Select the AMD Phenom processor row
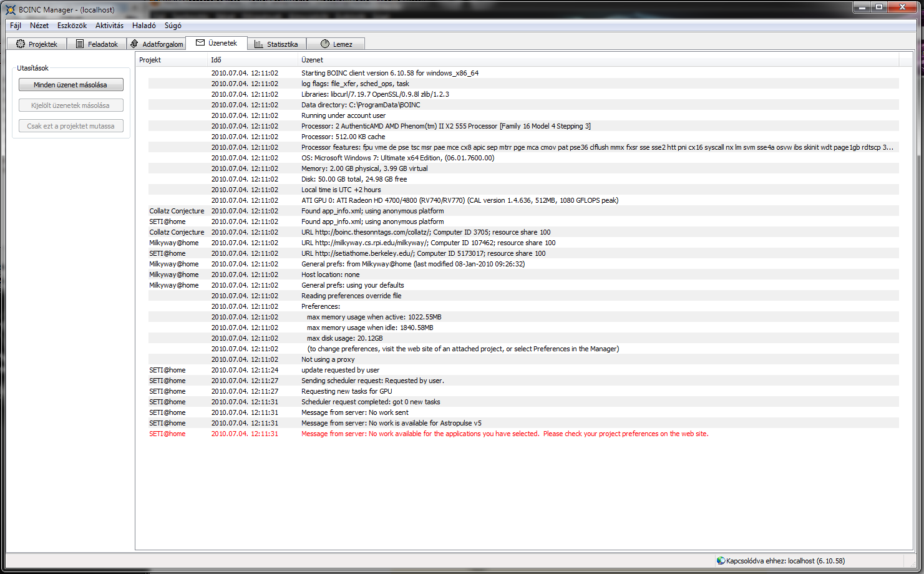924x574 pixels. [x=523, y=126]
